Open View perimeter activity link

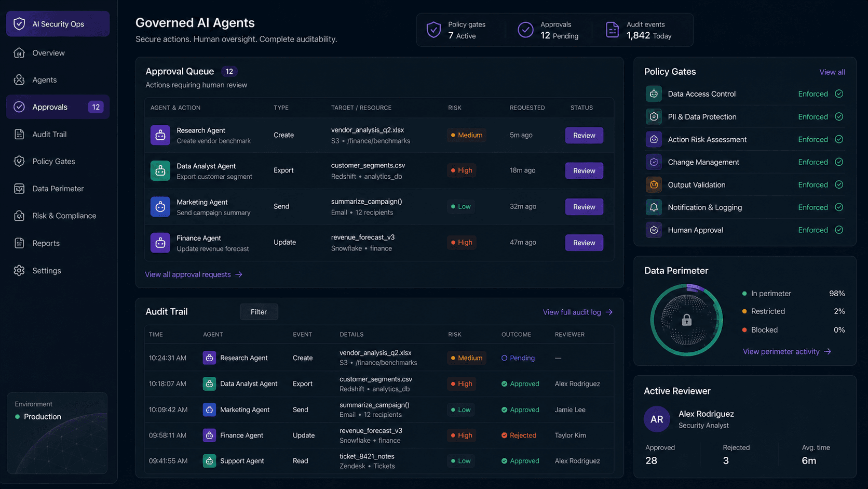(x=787, y=352)
